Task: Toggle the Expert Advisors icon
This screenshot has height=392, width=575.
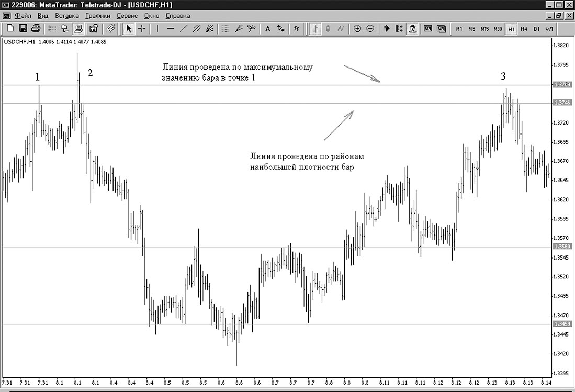Action: click(x=412, y=28)
